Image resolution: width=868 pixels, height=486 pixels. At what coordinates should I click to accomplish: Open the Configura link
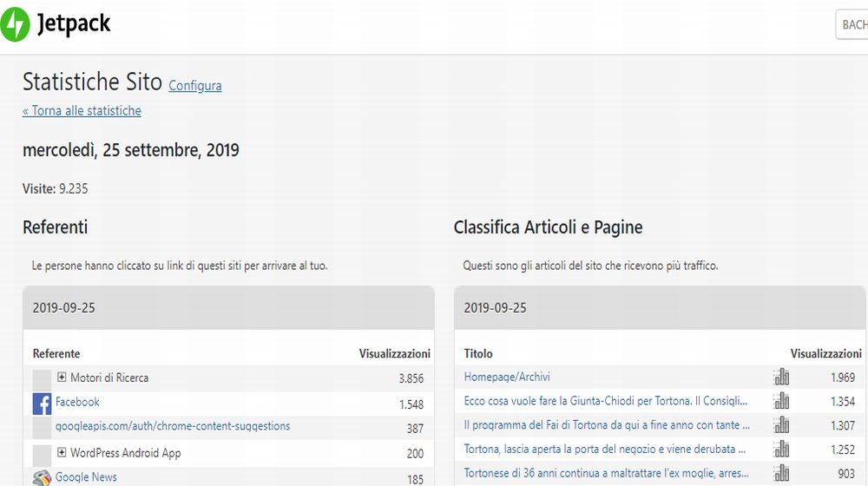coord(195,86)
